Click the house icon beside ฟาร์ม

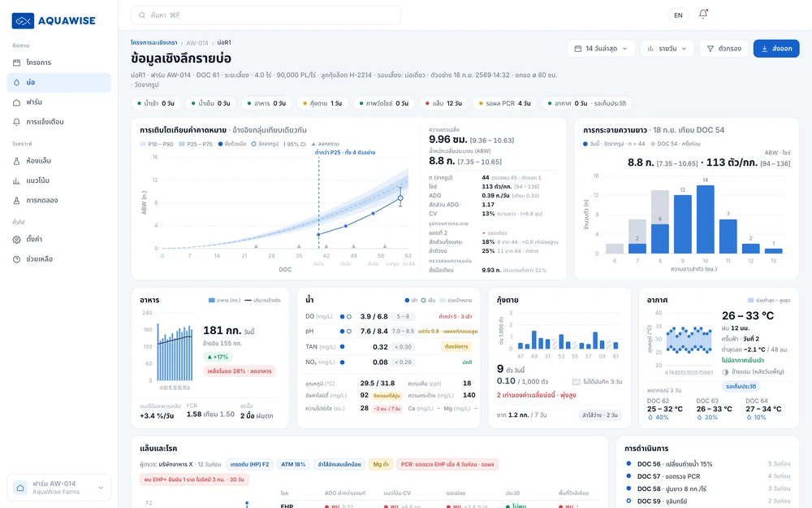tap(16, 102)
